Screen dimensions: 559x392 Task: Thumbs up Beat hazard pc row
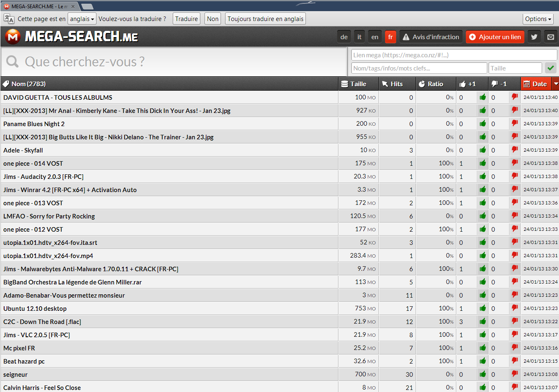click(483, 361)
